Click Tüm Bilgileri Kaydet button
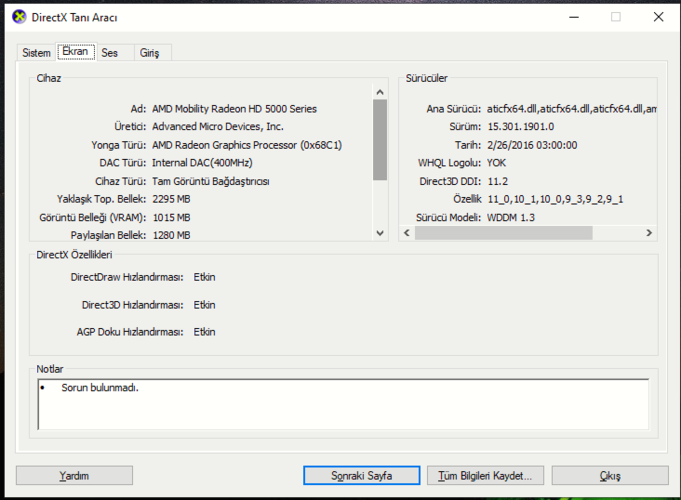 point(485,476)
